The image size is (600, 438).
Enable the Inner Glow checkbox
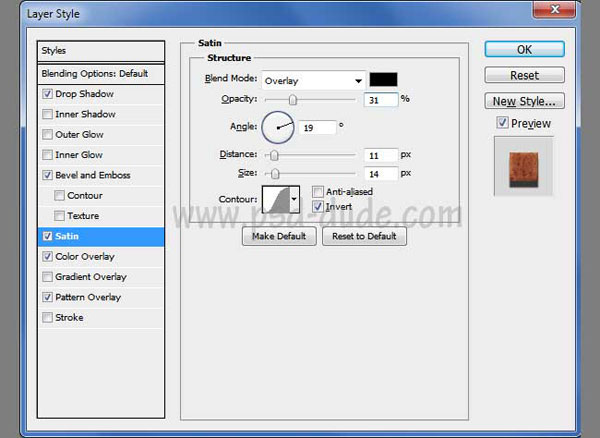pos(47,155)
